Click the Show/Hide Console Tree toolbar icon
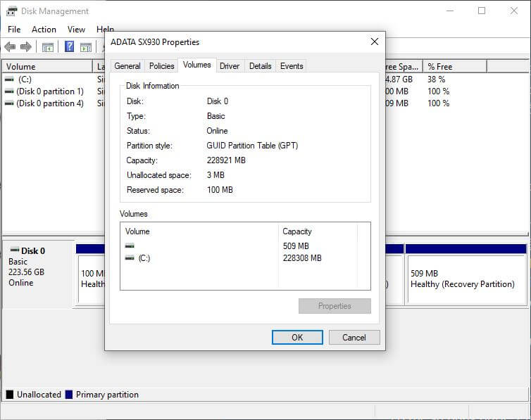 48,47
